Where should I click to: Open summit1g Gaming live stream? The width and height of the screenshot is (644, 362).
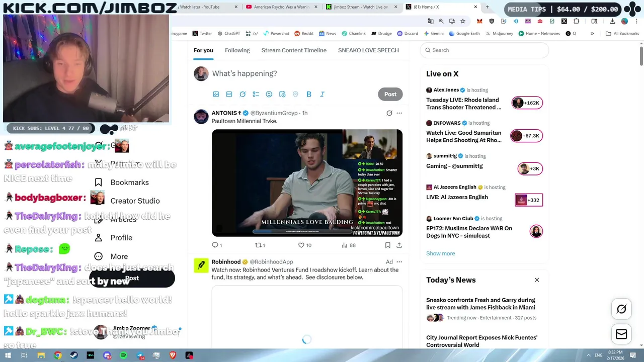(x=485, y=163)
